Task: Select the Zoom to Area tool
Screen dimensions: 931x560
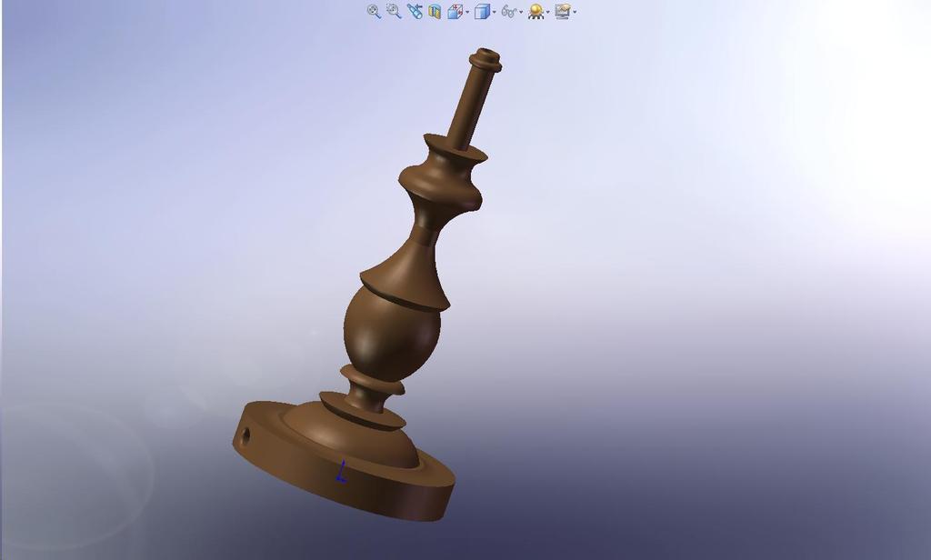Action: [394, 11]
